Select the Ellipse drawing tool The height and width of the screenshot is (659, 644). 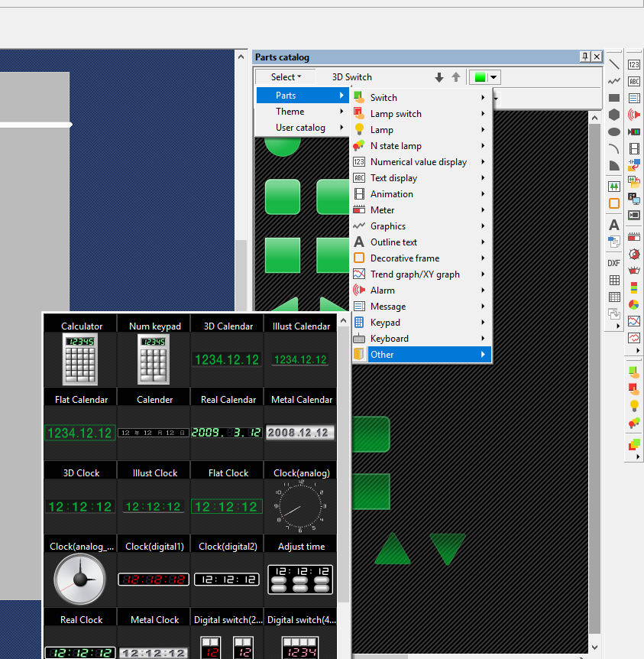point(614,132)
